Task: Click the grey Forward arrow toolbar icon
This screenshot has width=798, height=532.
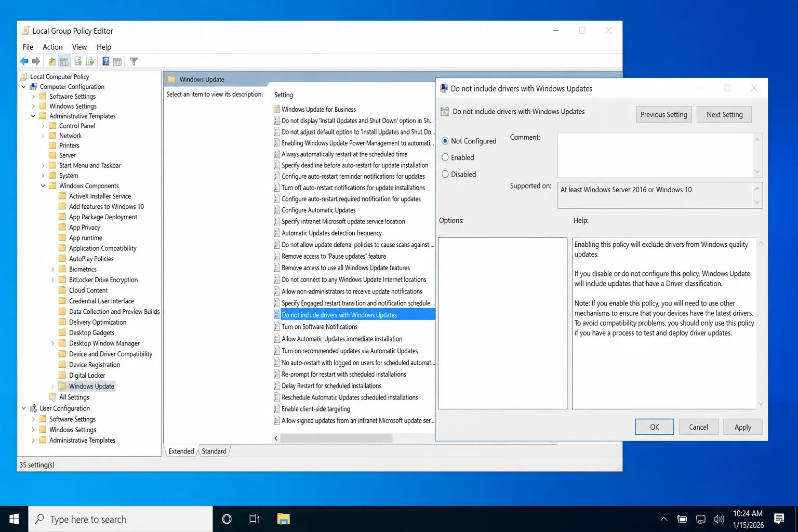Action: click(36, 61)
